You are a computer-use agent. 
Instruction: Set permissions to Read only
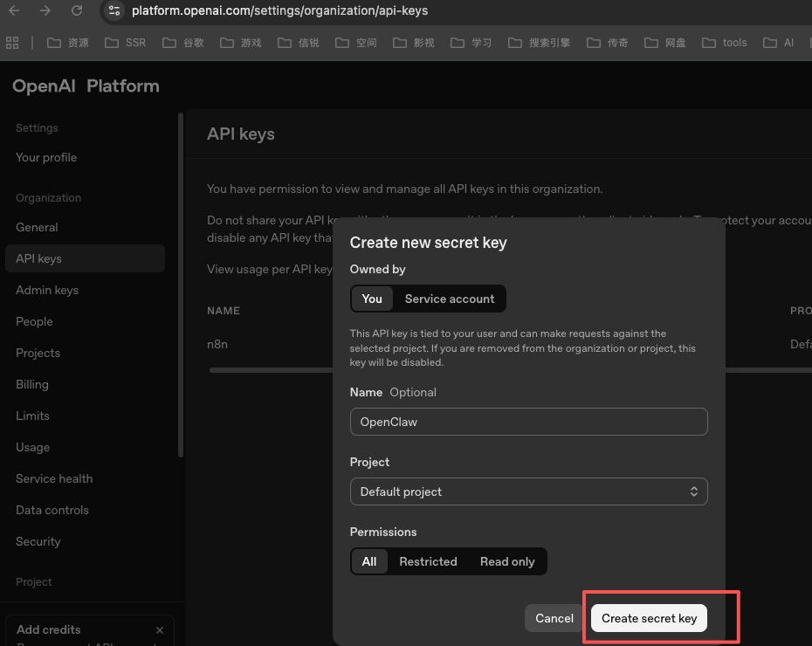(506, 561)
